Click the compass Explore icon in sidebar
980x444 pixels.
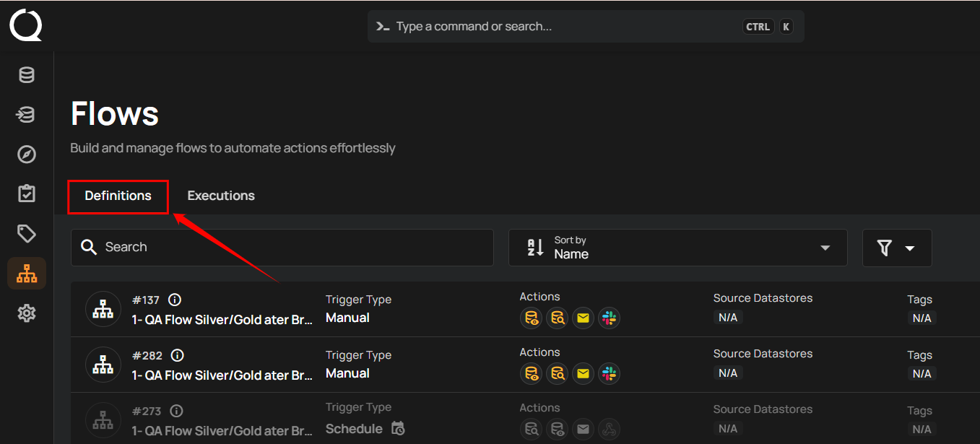[x=27, y=154]
